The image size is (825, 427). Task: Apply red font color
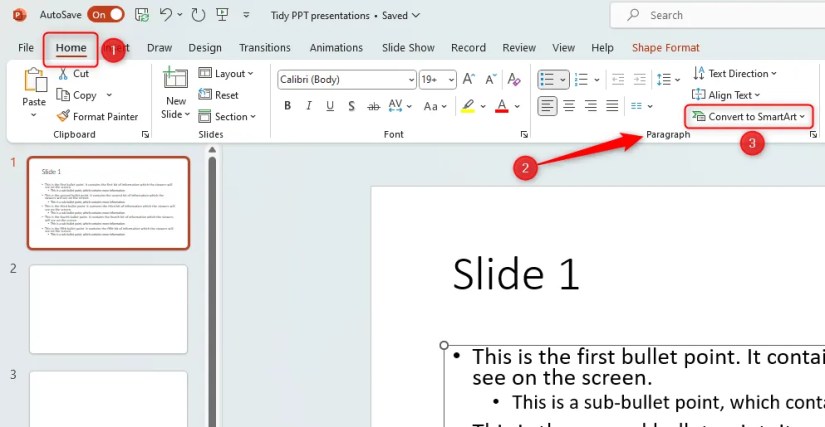[502, 106]
